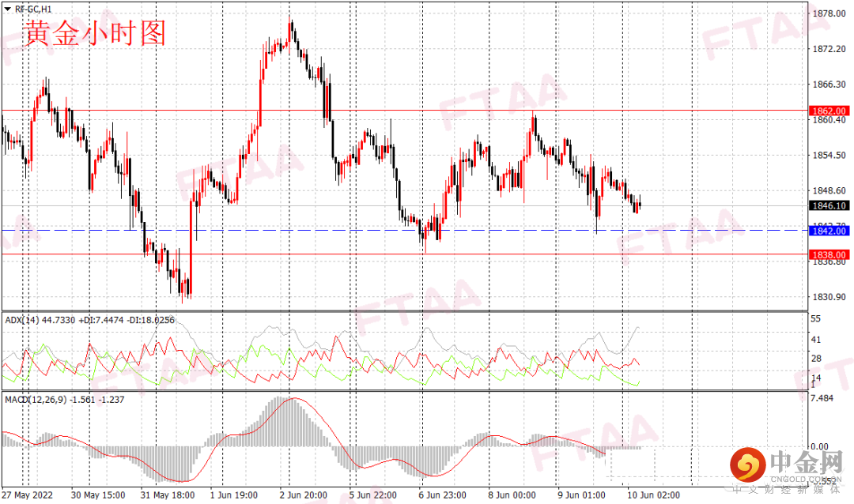Select the 1842.00 blue price label
Screen dimensions: 854x504
point(829,231)
